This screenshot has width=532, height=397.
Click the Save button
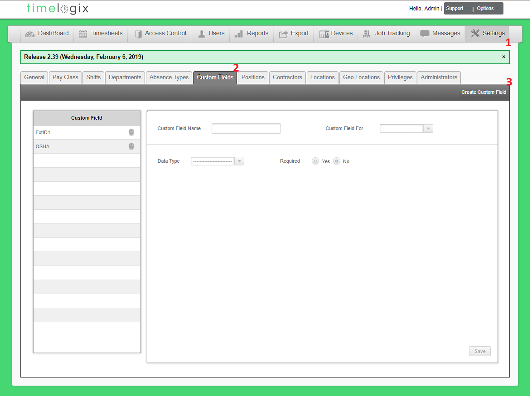[x=480, y=352]
